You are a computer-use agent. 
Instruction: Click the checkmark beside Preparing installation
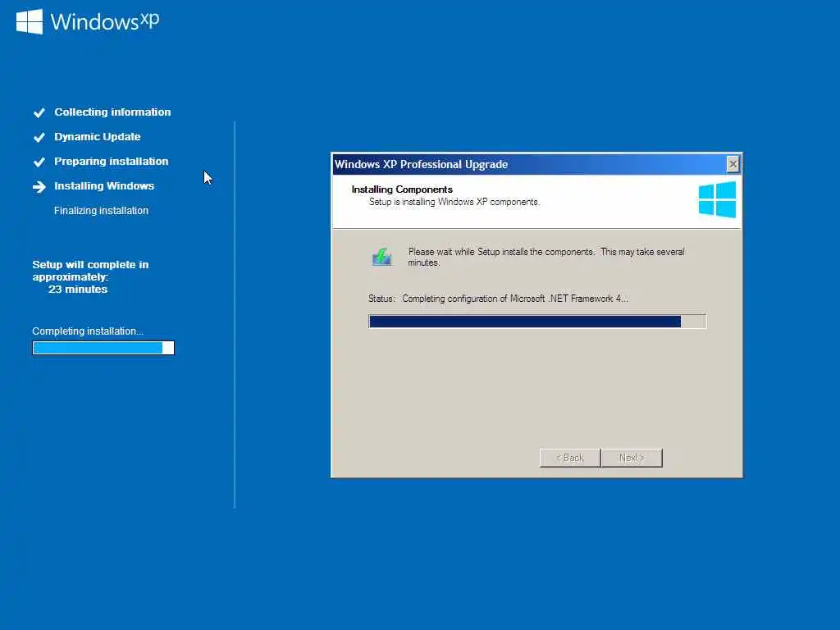tap(39, 162)
